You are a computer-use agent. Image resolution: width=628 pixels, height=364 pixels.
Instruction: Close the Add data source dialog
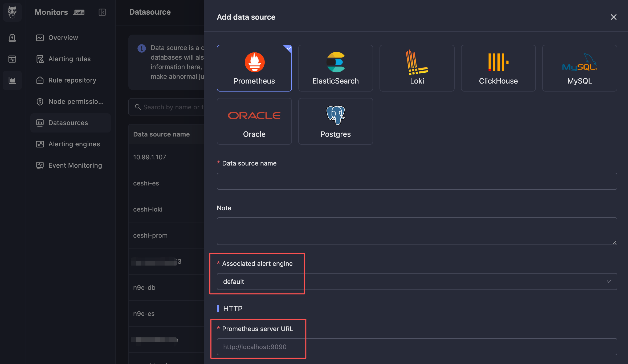[x=613, y=17]
